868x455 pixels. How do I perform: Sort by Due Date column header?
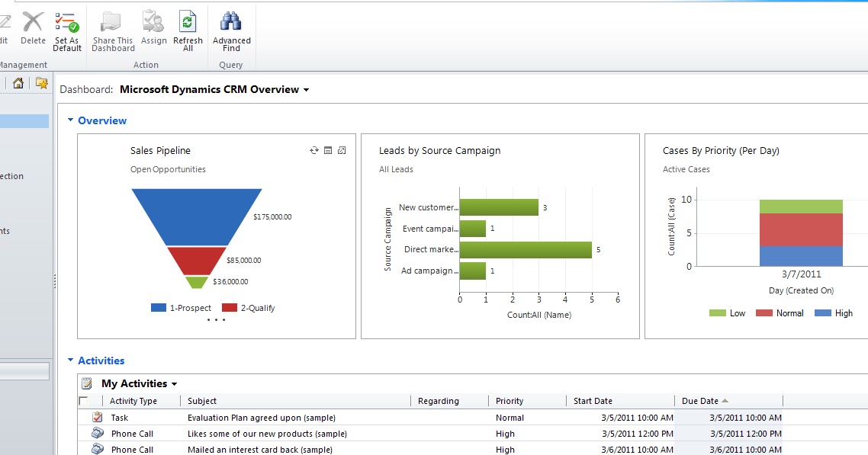[700, 401]
